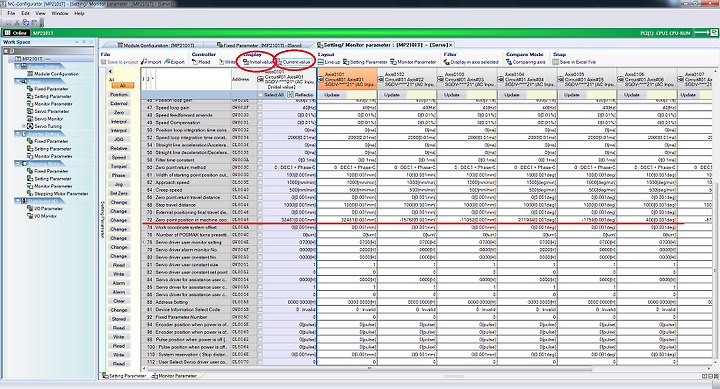Click the horizontal scrollbar below parameter table
This screenshot has height=389, width=720.
pos(370,368)
